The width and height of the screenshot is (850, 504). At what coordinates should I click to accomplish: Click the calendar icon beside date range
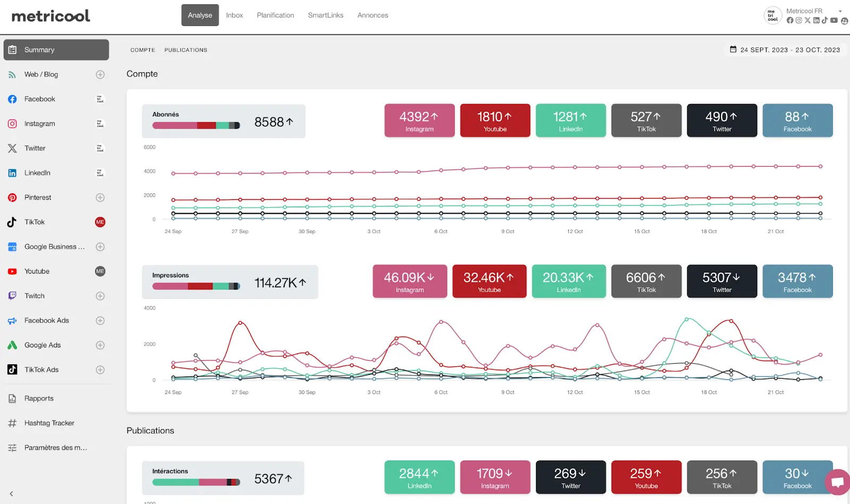coord(733,49)
